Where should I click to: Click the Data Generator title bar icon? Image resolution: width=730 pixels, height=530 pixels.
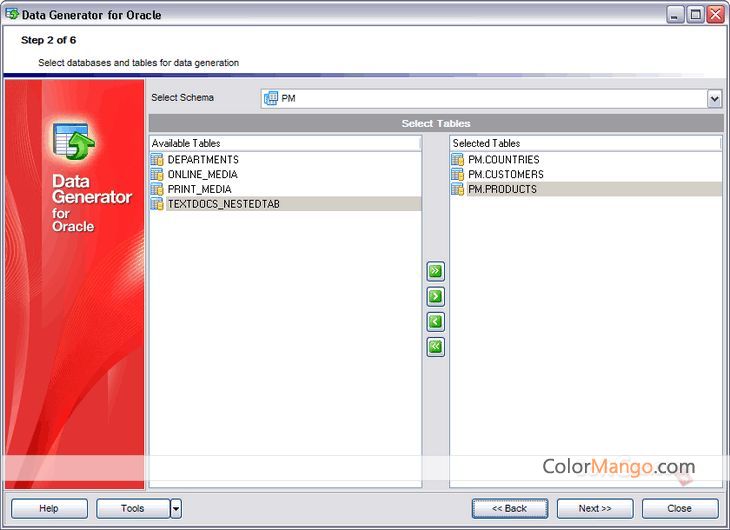pos(12,14)
